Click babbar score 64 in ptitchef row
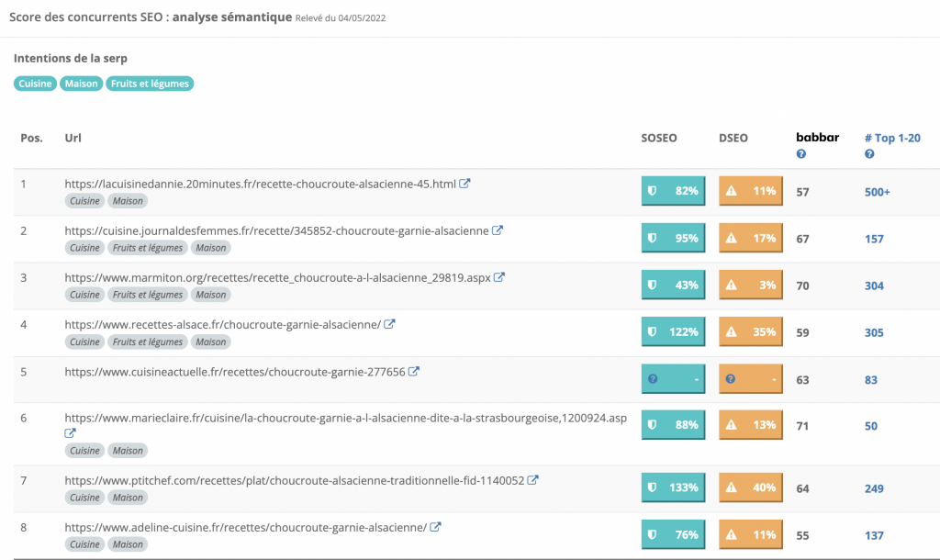 (x=802, y=488)
